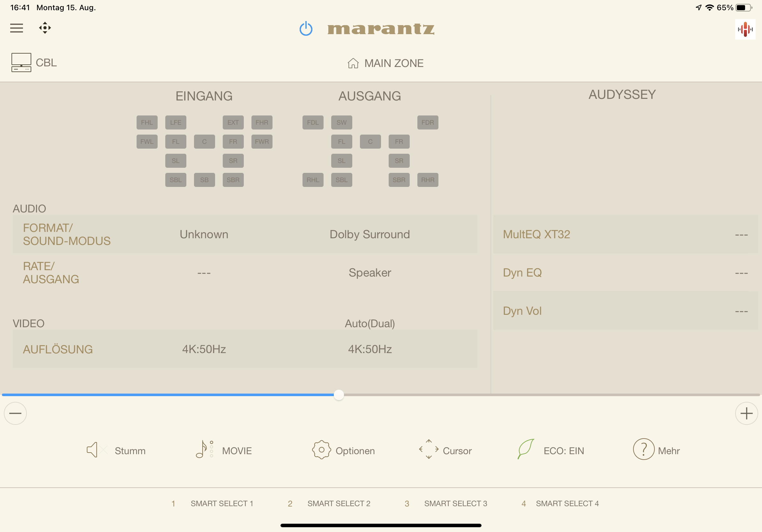This screenshot has height=532, width=762.
Task: Increase volume with plus button
Action: tap(746, 413)
